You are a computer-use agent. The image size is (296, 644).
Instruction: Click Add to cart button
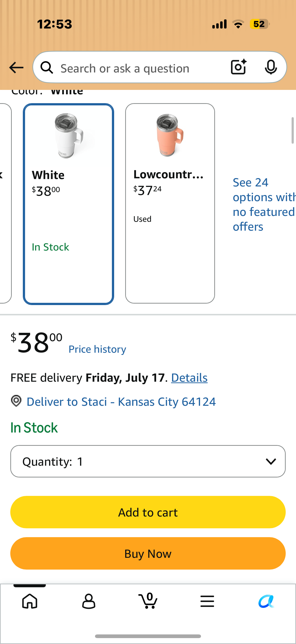click(x=148, y=512)
